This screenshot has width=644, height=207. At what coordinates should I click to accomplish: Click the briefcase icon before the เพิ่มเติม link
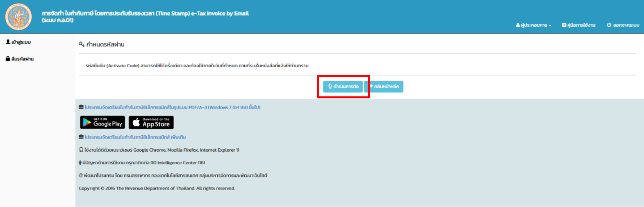pyautogui.click(x=81, y=137)
